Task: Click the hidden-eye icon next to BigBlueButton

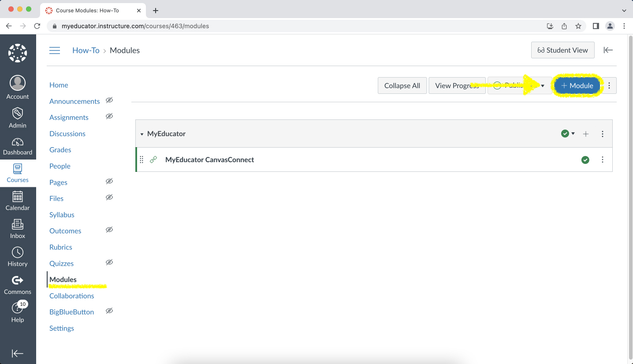Action: coord(109,311)
